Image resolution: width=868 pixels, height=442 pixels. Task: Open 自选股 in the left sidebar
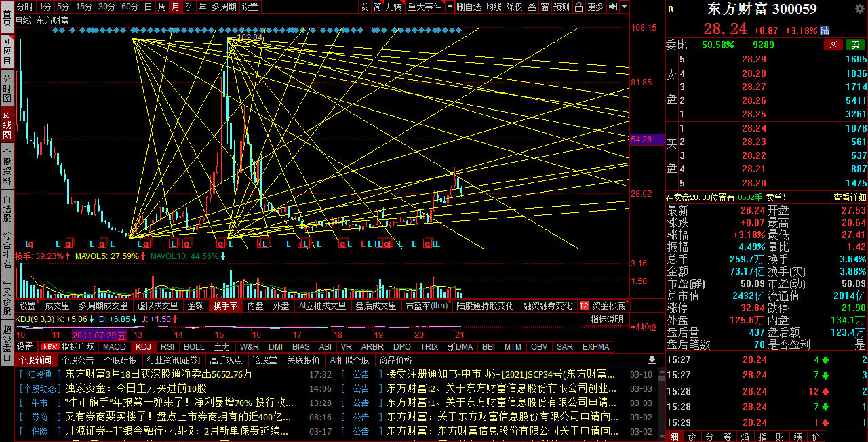[x=7, y=208]
